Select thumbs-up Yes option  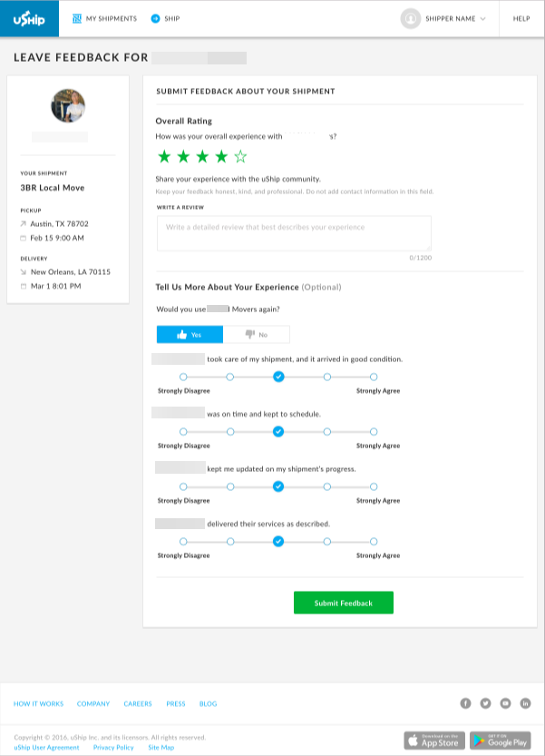coord(190,334)
